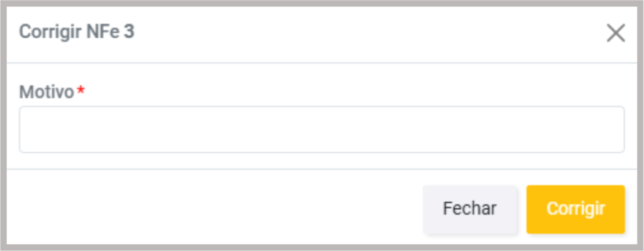
Task: Confirm with the Corrigir footer button
Action: (x=575, y=209)
